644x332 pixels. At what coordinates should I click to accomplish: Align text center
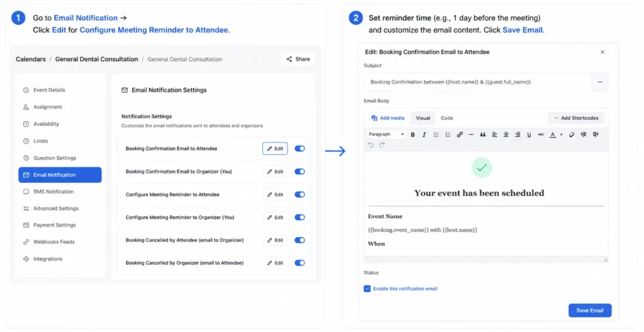point(506,135)
